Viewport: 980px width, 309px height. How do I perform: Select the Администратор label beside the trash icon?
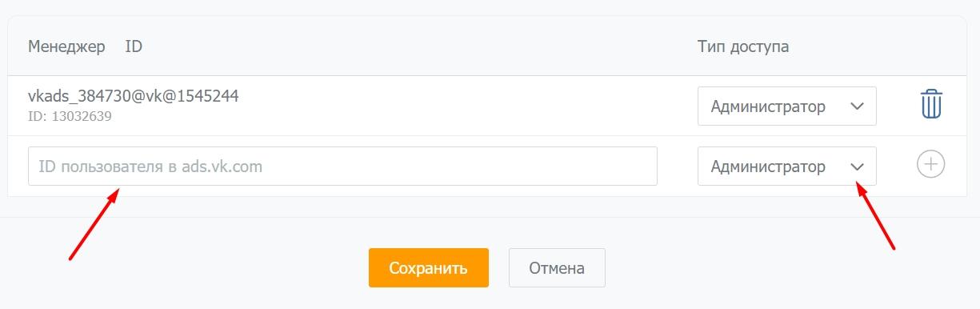coord(768,106)
